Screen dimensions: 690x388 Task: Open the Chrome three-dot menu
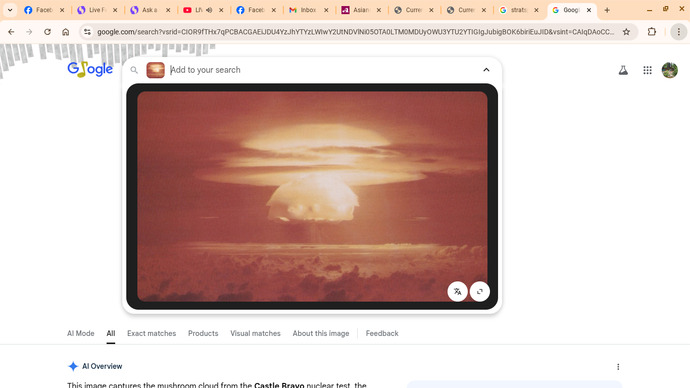(x=679, y=32)
